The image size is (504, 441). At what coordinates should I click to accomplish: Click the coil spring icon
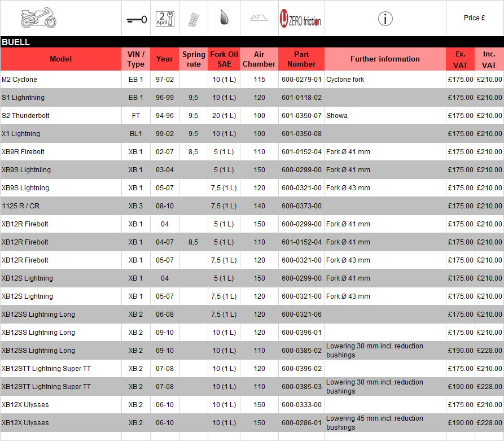(x=194, y=19)
